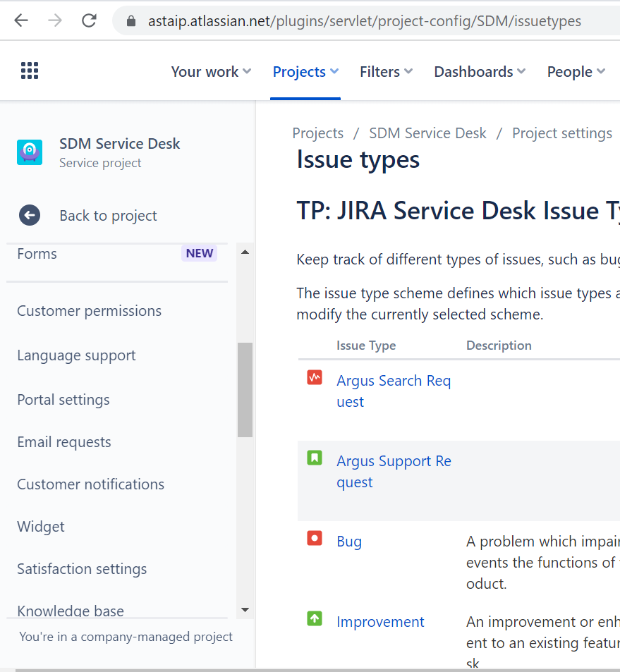The image size is (620, 672).
Task: Open the Bug issue type link
Action: (x=349, y=542)
